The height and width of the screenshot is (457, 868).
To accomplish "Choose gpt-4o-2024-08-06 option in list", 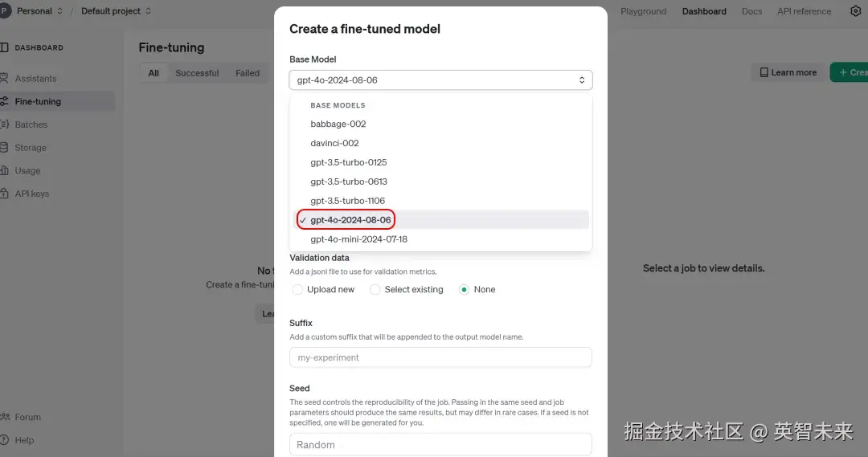I will 440,219.
